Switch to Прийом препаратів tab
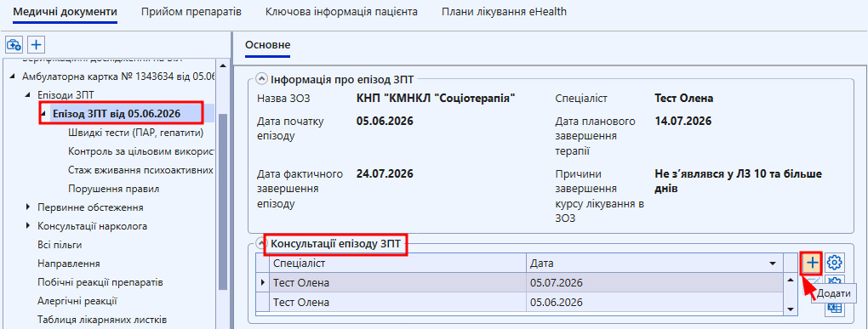868x329 pixels. point(191,12)
